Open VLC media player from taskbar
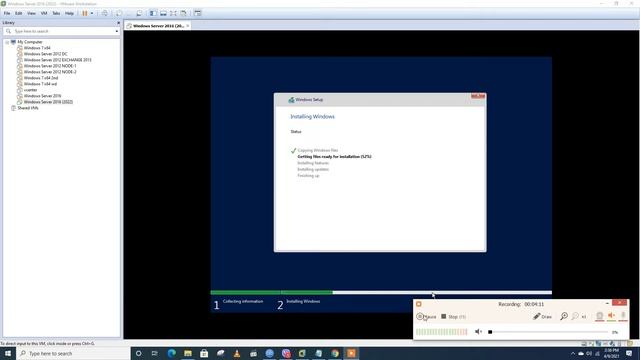 click(237, 353)
